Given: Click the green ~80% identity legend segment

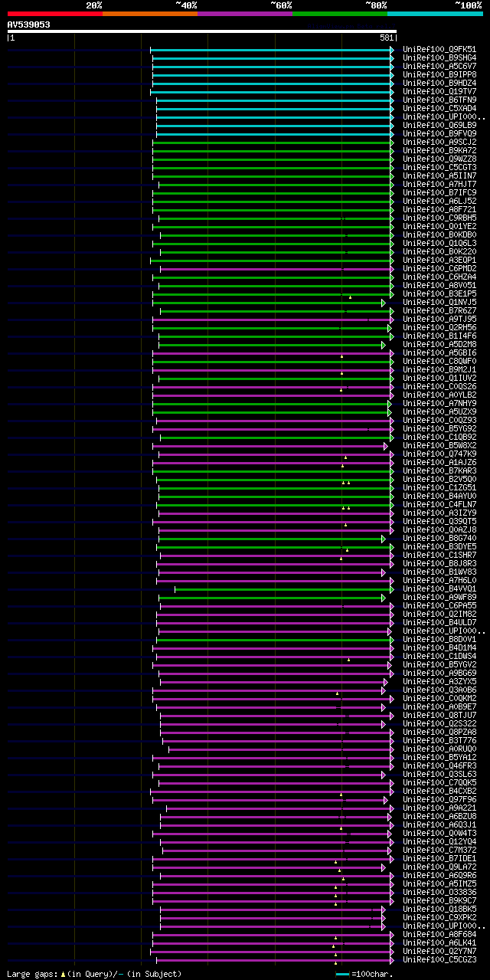Looking at the screenshot, I should pyautogui.click(x=339, y=14).
